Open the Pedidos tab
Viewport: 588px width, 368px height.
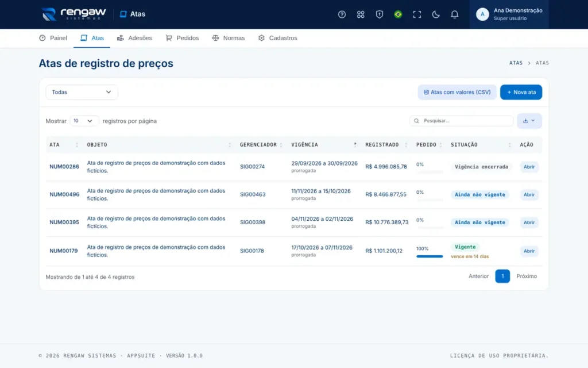182,38
